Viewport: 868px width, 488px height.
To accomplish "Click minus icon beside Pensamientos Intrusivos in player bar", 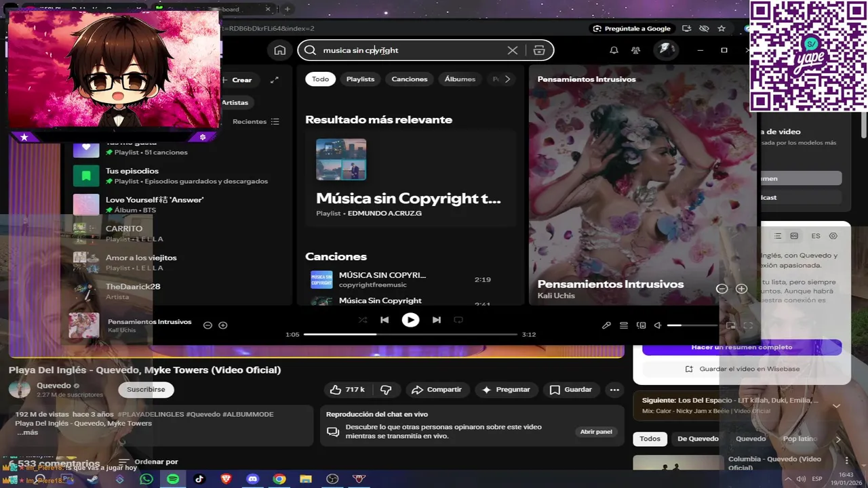I will [208, 325].
